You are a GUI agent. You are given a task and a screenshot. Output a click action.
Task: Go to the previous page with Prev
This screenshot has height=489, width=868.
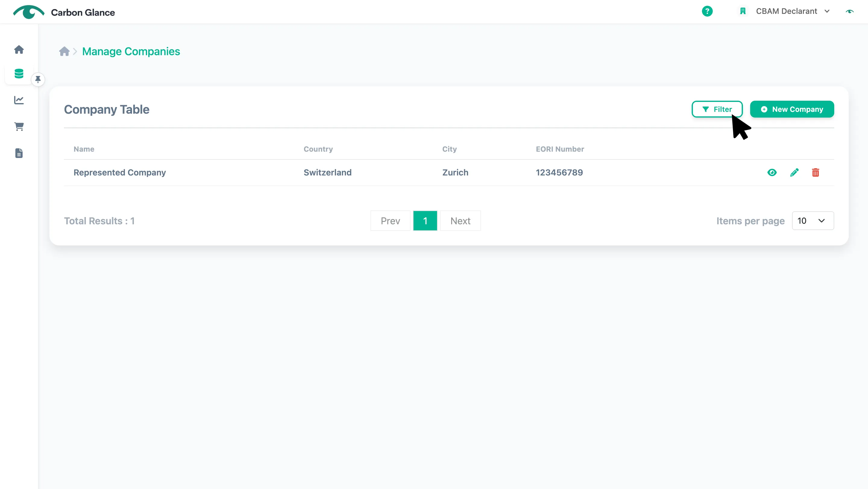[x=390, y=221]
